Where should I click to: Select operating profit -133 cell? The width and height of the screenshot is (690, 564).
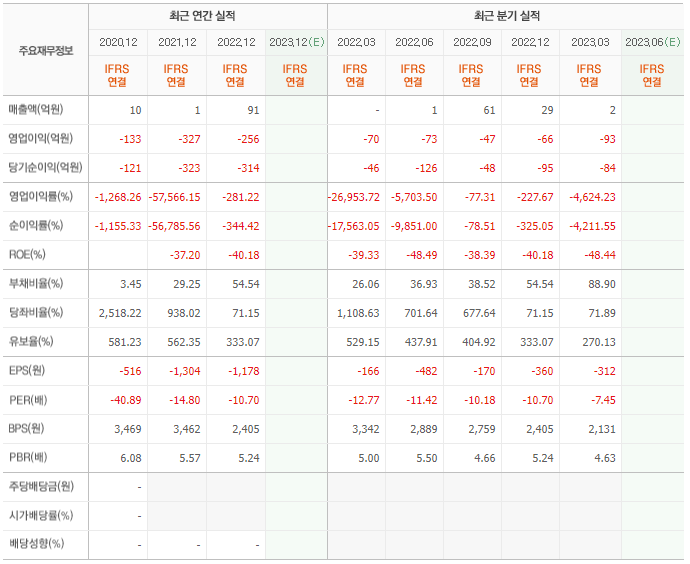pyautogui.click(x=130, y=139)
